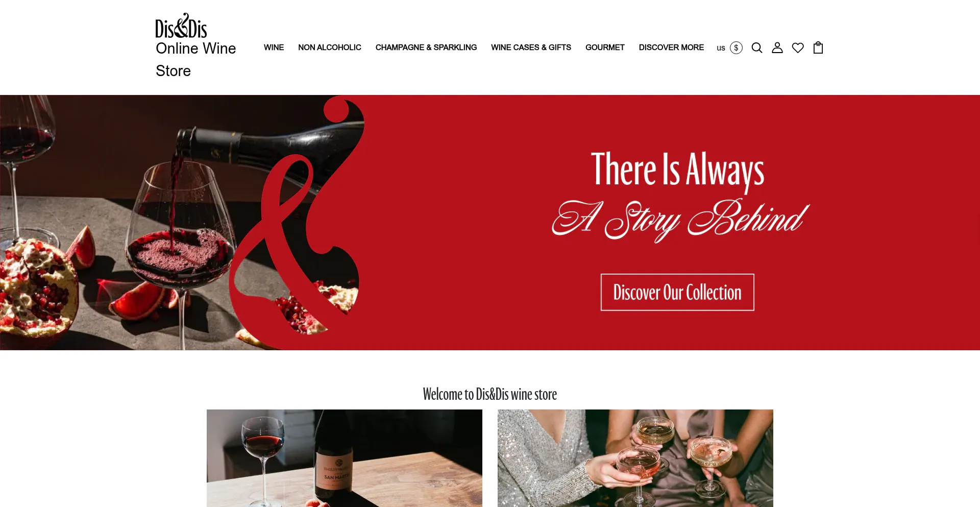Click the Dis&Dis logo
Image resolution: width=980 pixels, height=507 pixels.
tap(181, 26)
